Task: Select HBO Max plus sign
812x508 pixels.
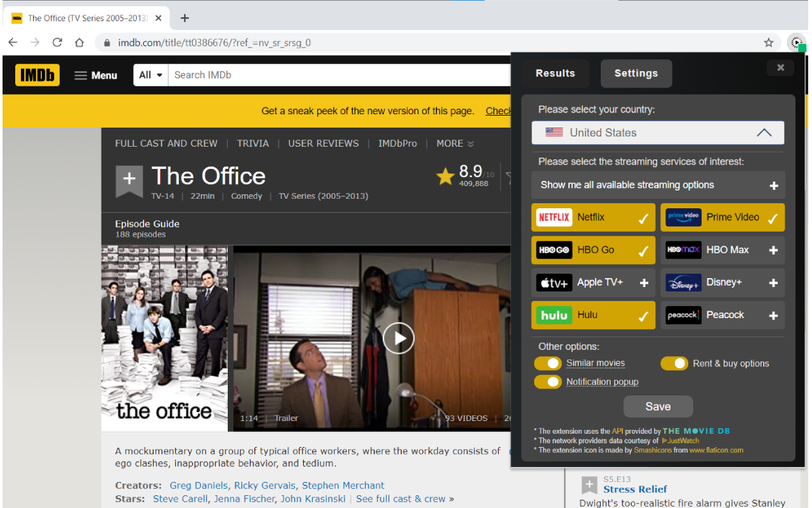Action: click(773, 250)
